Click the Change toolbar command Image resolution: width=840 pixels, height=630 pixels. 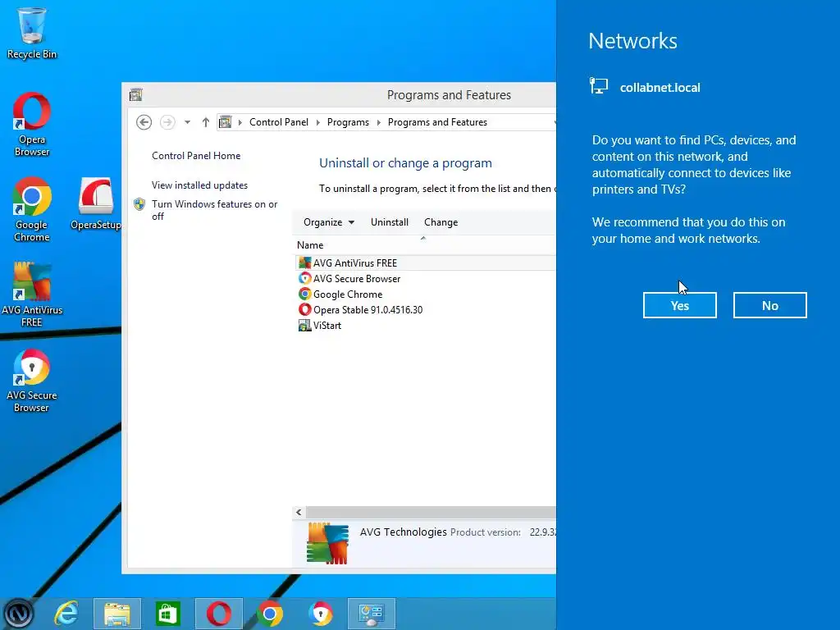coord(441,222)
